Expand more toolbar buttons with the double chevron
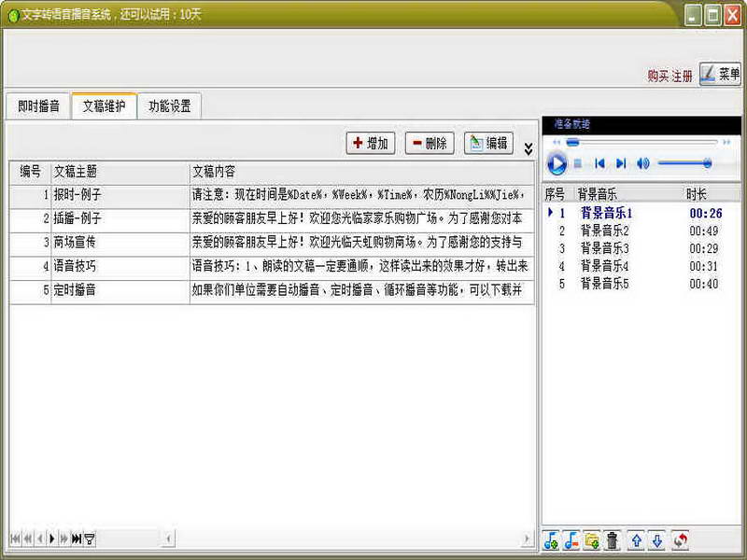Image resolution: width=747 pixels, height=560 pixels. pos(528,148)
